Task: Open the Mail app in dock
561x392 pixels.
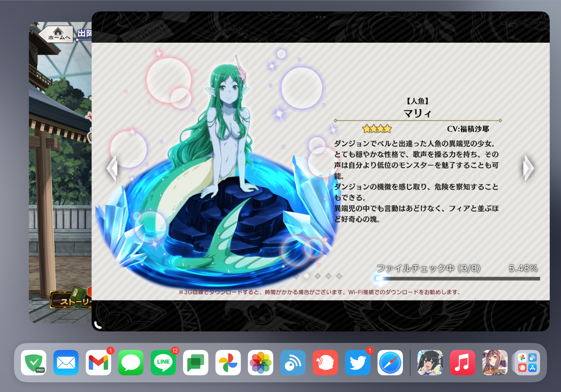Action: [66, 362]
